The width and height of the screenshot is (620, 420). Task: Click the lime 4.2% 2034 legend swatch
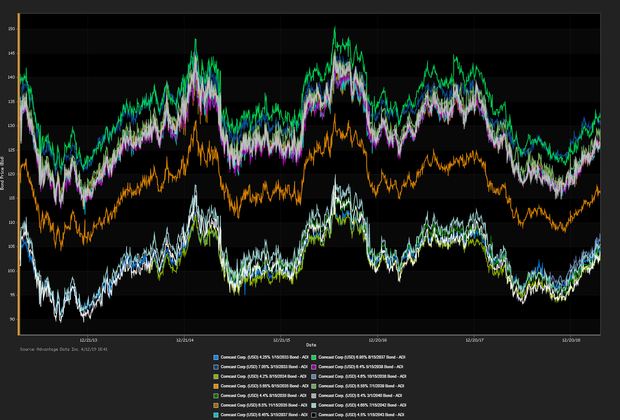(216, 376)
